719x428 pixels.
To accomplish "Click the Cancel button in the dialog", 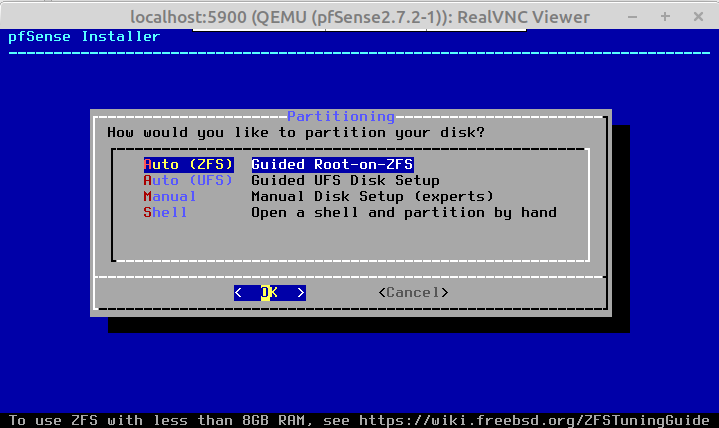I will click(x=413, y=292).
